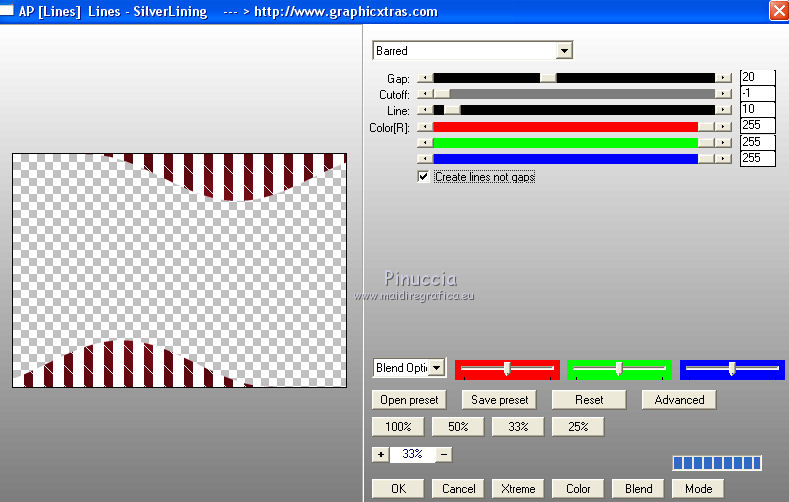This screenshot has height=502, width=789.
Task: Click the Cutoff slider thumb
Action: coord(441,94)
